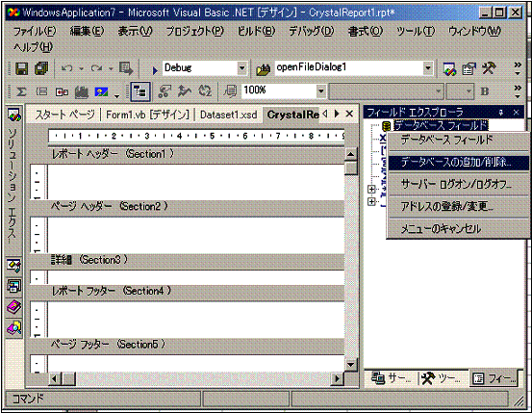Open the auto-hidden Solution Explorer side tab icon
The height and width of the screenshot is (413, 532).
[x=14, y=116]
